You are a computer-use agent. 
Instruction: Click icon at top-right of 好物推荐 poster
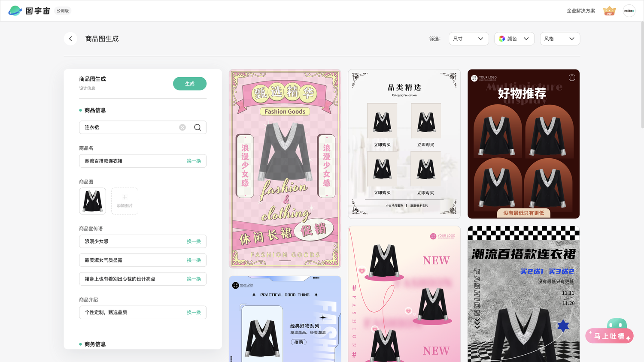pos(572,78)
